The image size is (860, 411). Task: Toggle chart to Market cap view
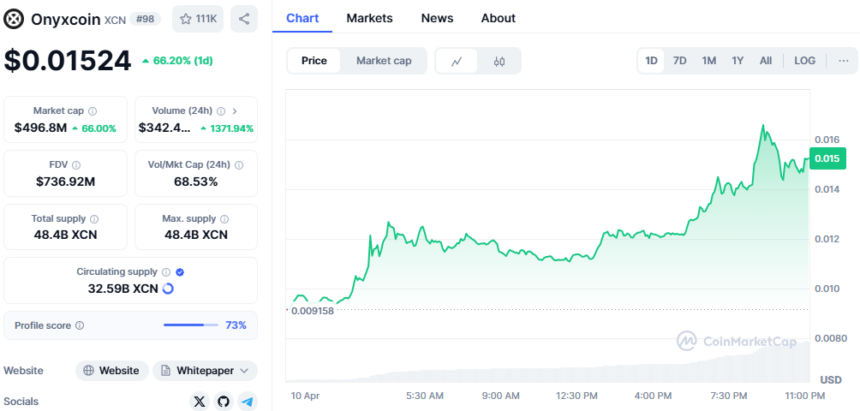coord(384,61)
